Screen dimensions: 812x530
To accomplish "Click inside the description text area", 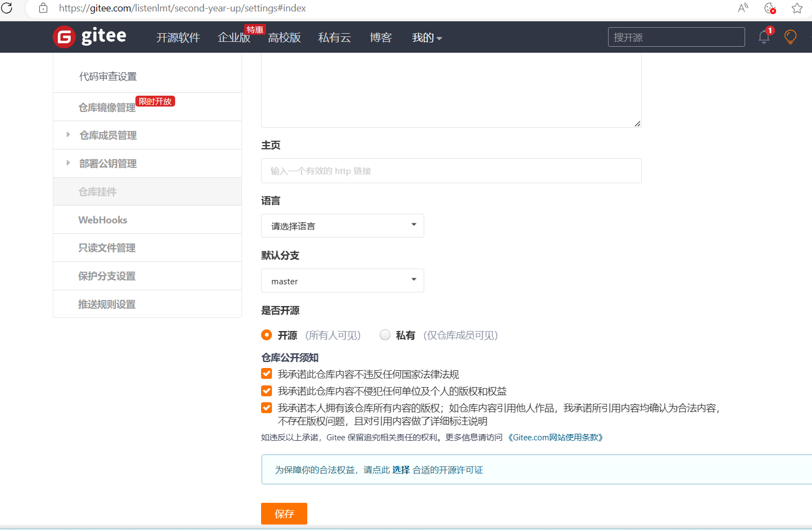I will 451,90.
